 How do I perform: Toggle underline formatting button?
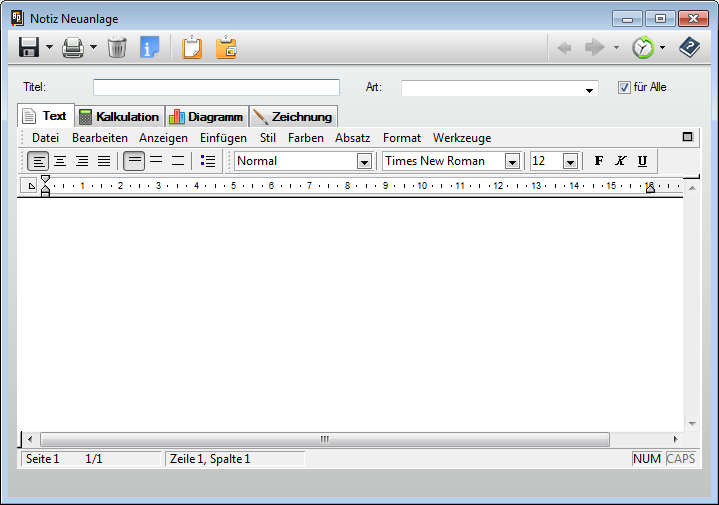pos(642,161)
